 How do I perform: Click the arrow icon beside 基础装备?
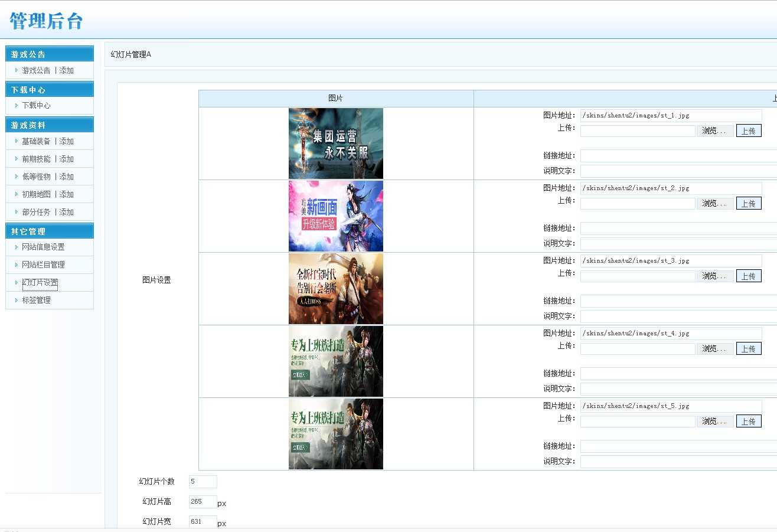(x=17, y=141)
